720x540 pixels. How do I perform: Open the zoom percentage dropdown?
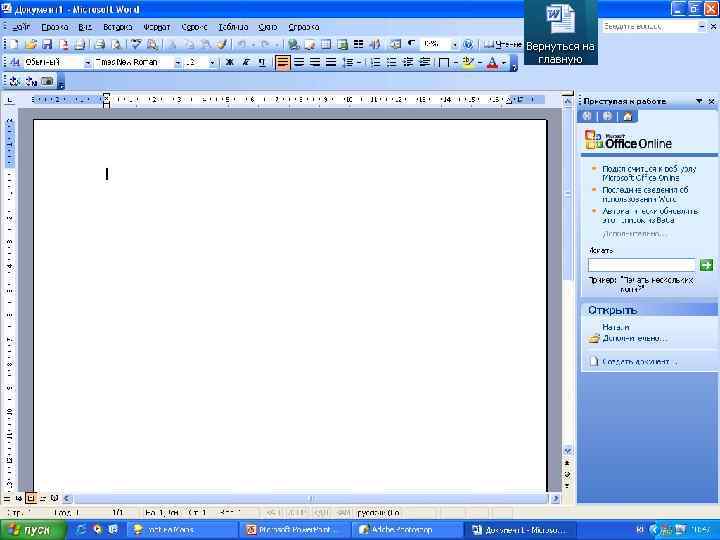[454, 45]
